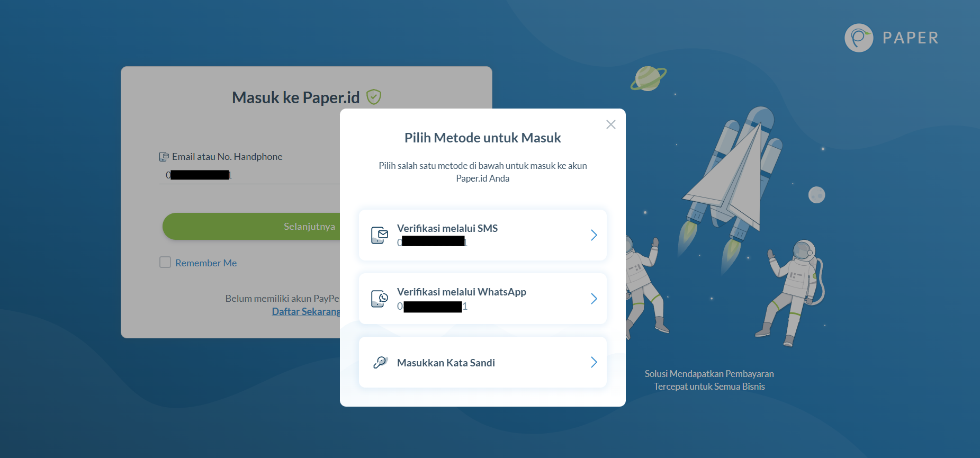This screenshot has height=458, width=980.
Task: Click the Email atau No. Handphone field
Action: click(x=249, y=175)
